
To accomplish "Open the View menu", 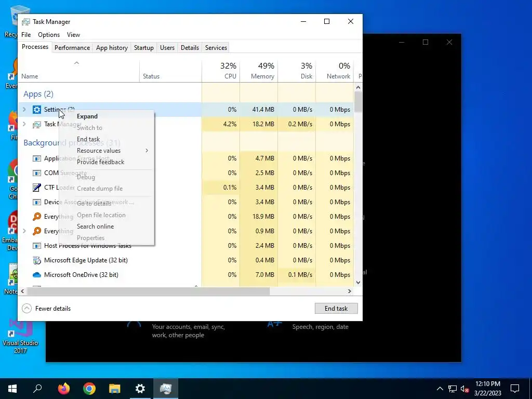I will pos(73,35).
